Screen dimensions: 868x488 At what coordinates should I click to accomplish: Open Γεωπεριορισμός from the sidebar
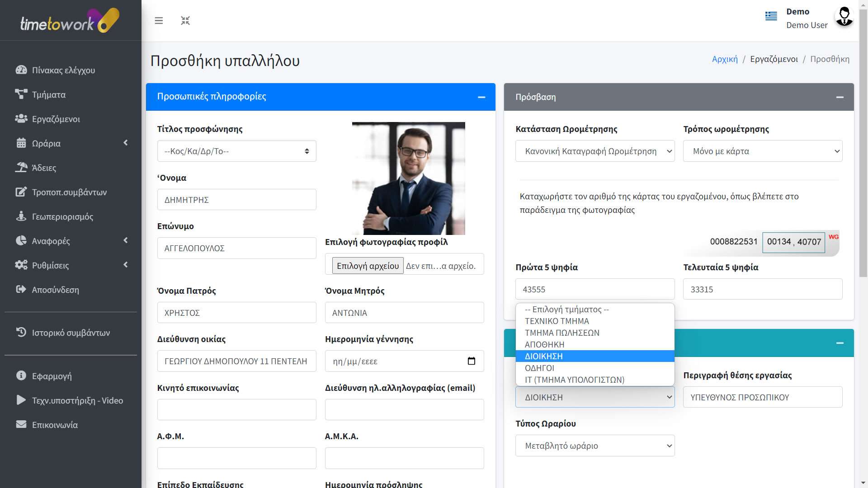tap(62, 216)
